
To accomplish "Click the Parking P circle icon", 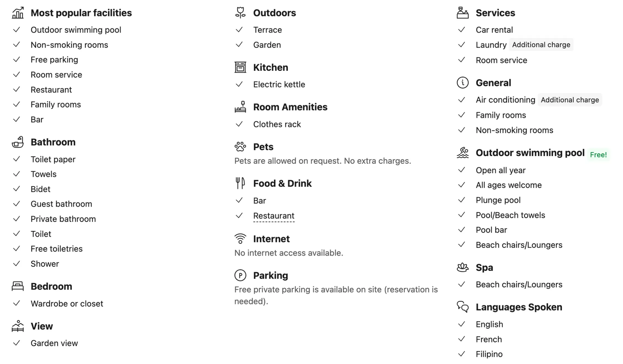I will (x=240, y=275).
